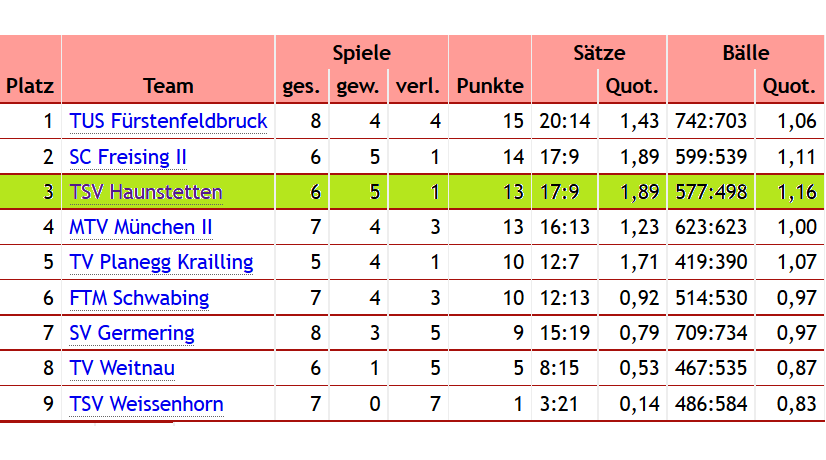Click the 20:14 sets cell
The image size is (826, 460).
[564, 121]
